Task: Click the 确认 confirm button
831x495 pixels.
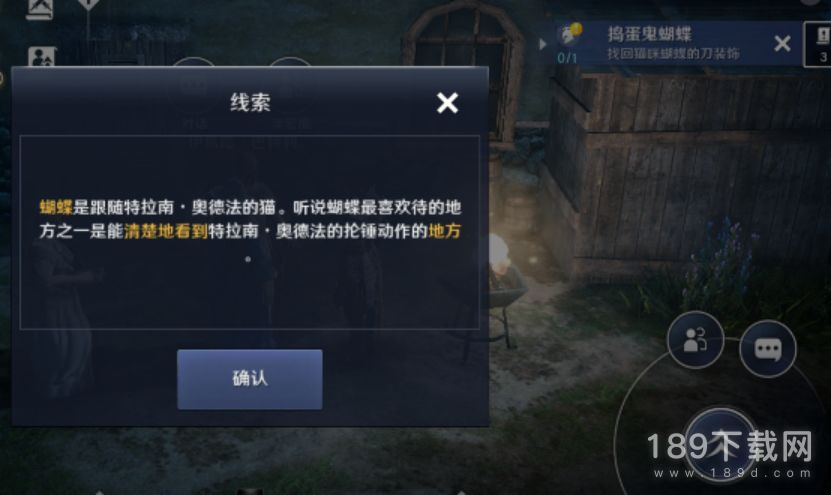Action: tap(250, 379)
